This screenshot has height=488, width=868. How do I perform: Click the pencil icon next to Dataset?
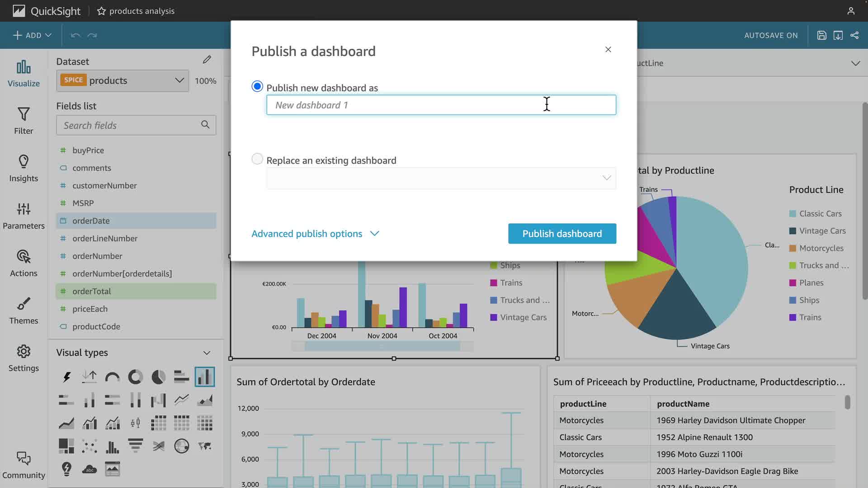(x=207, y=60)
